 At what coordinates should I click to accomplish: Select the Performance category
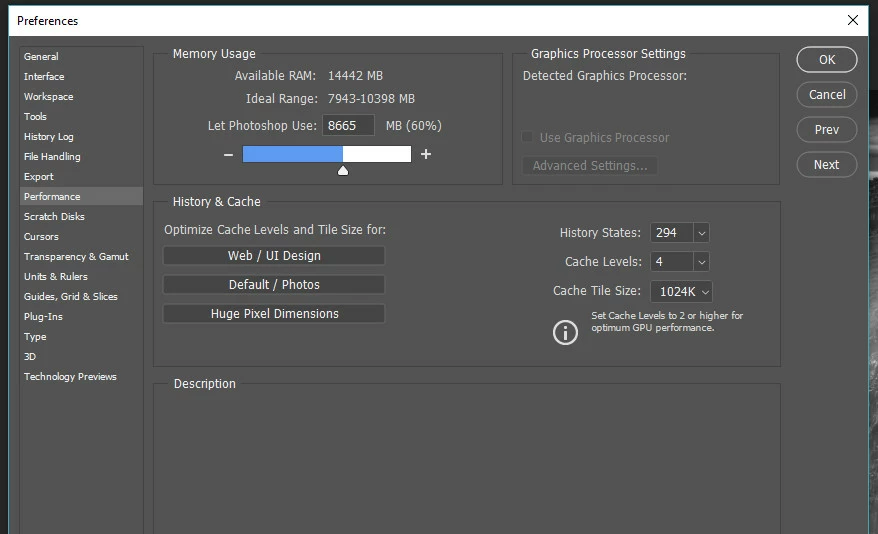click(x=81, y=196)
